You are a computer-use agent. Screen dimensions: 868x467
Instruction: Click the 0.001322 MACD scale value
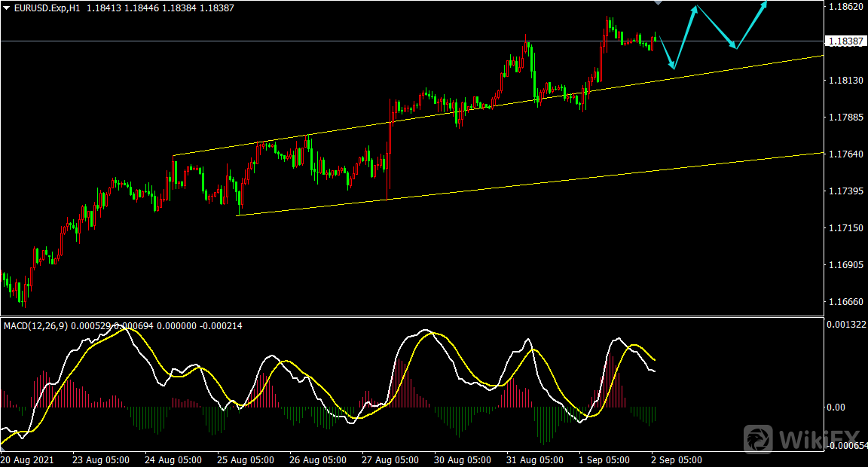point(845,325)
